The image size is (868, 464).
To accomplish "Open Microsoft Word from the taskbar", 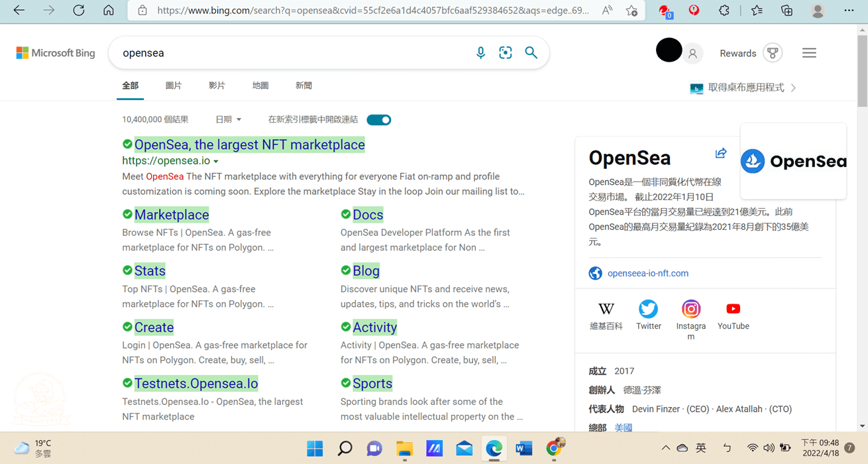I will click(x=523, y=449).
